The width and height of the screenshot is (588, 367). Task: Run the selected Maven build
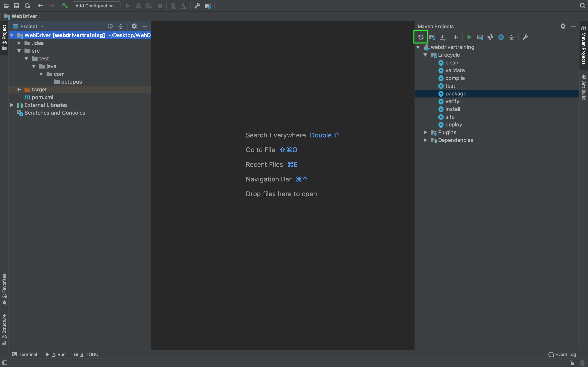pyautogui.click(x=469, y=37)
